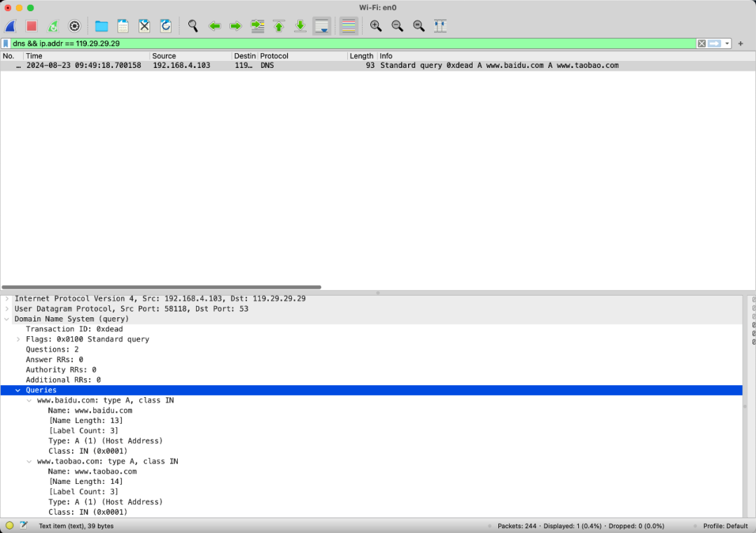Sort packets by Source column header
The width and height of the screenshot is (756, 533).
[x=189, y=56]
